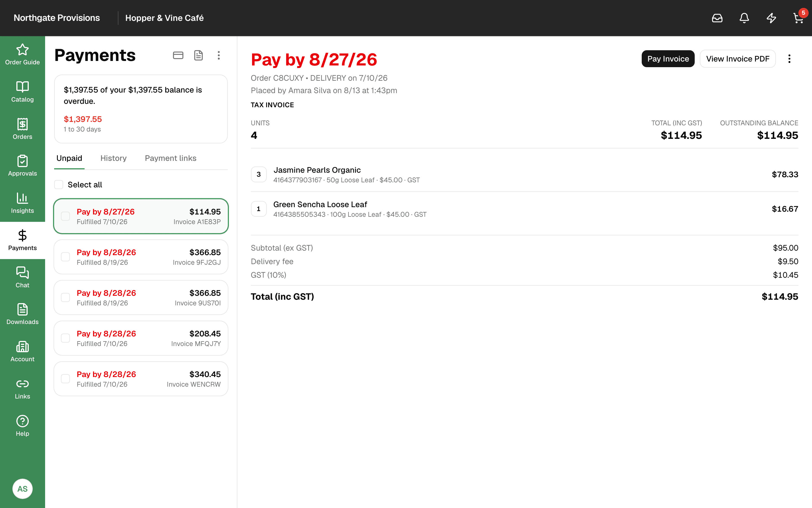Open the $340.45 invoice WENCRW card

(141, 379)
